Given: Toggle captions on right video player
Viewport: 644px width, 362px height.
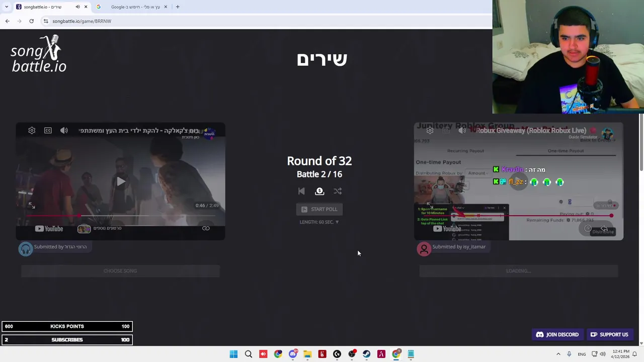Looking at the screenshot, I should pyautogui.click(x=446, y=131).
